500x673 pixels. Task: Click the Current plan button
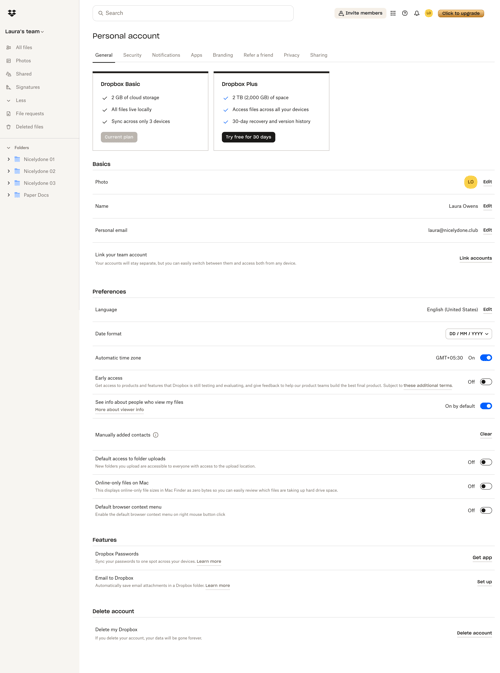(119, 137)
